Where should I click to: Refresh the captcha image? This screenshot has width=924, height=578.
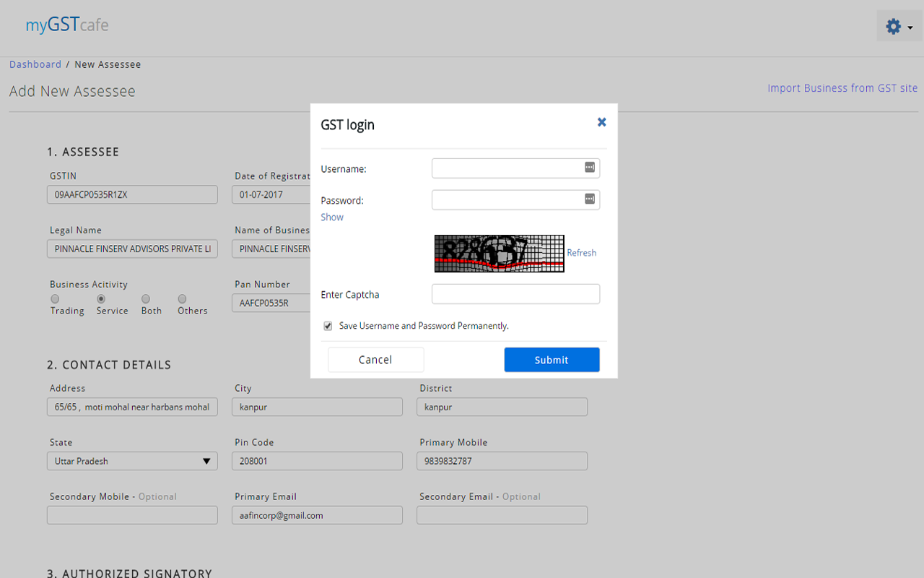[x=581, y=253]
